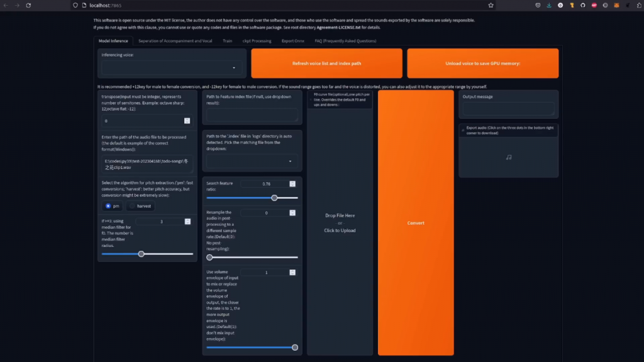Reload the page with the refresh icon

click(28, 5)
